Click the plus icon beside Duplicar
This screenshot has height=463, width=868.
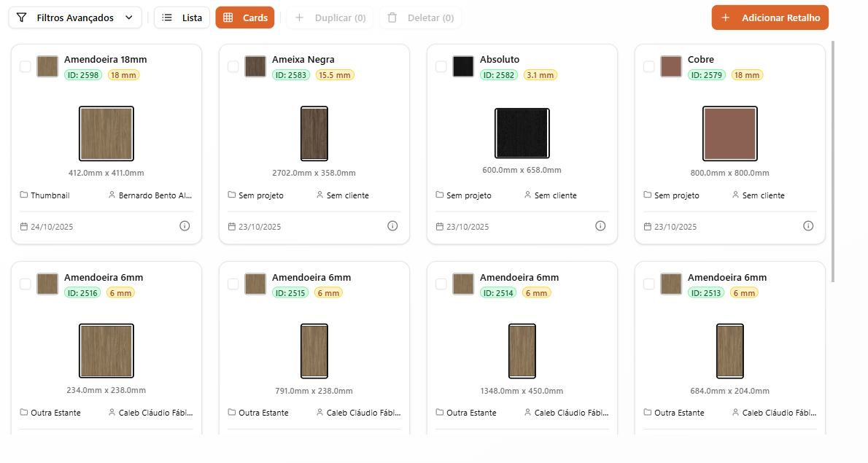(x=299, y=17)
